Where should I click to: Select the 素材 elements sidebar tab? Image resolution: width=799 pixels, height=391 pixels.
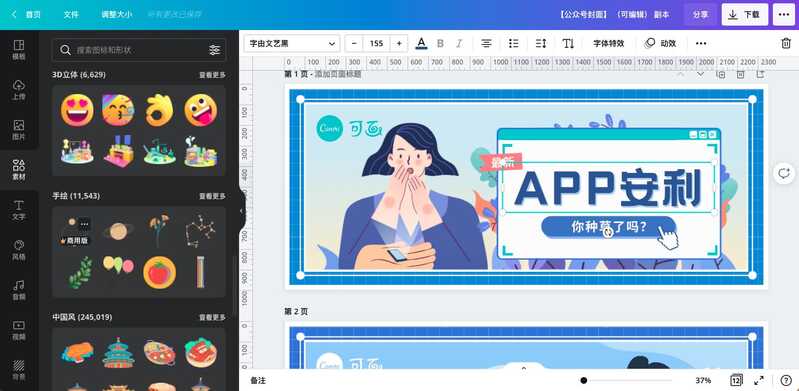(19, 170)
